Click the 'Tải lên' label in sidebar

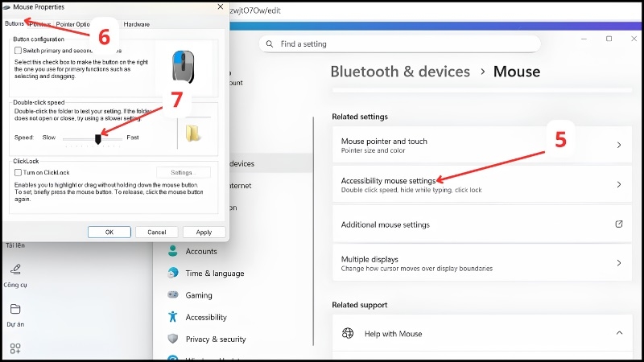[x=15, y=245]
